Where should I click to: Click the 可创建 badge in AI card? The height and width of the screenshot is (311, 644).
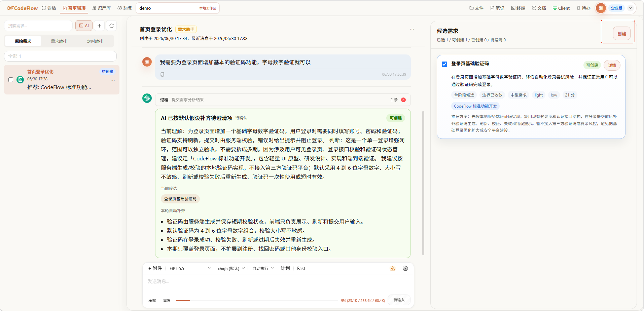pyautogui.click(x=396, y=118)
